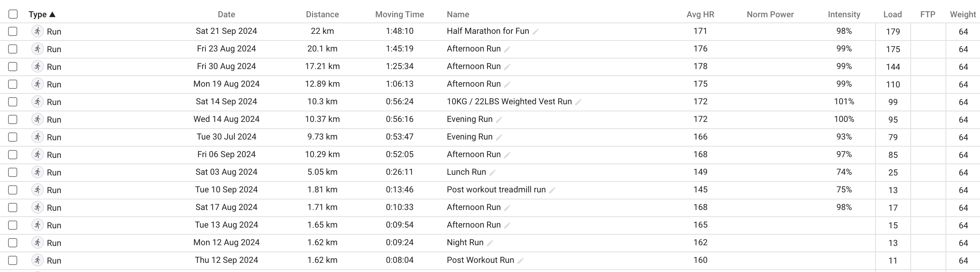Edit name pencil icon for Half Marathon for Fun
Image resolution: width=980 pixels, height=272 pixels.
[536, 32]
